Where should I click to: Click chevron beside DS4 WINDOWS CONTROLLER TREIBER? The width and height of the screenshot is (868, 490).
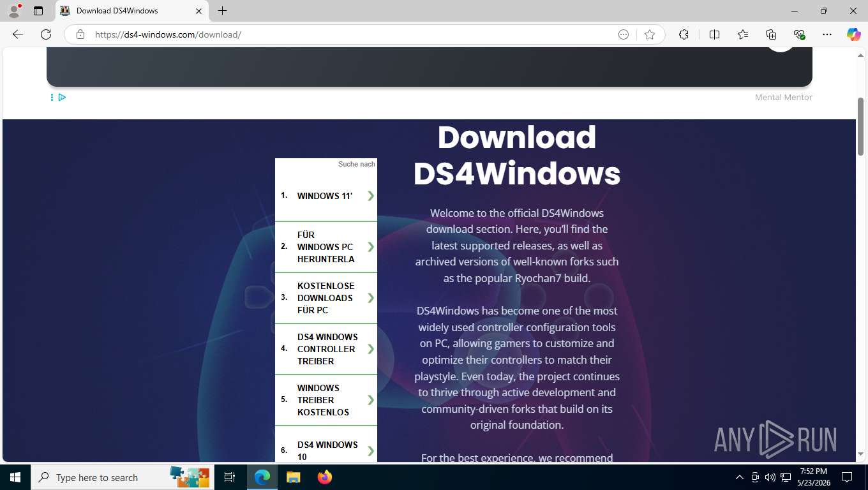[371, 349]
